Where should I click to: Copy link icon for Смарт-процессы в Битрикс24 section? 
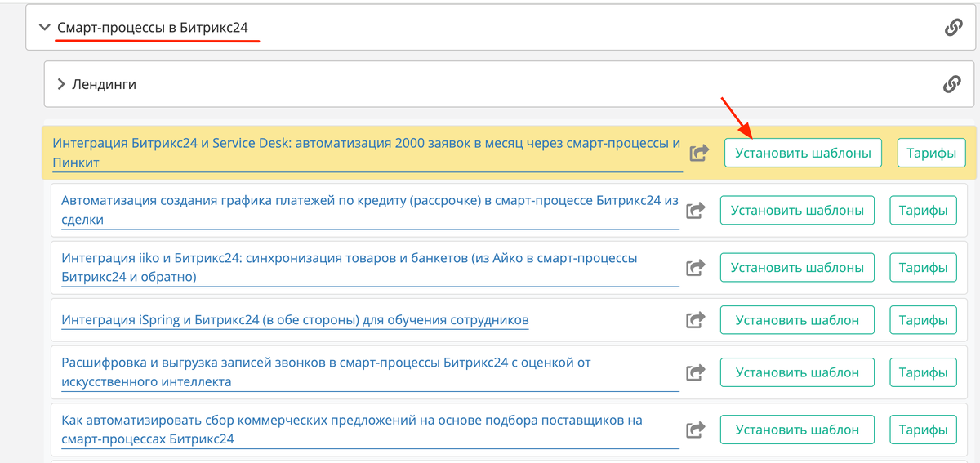point(952,28)
